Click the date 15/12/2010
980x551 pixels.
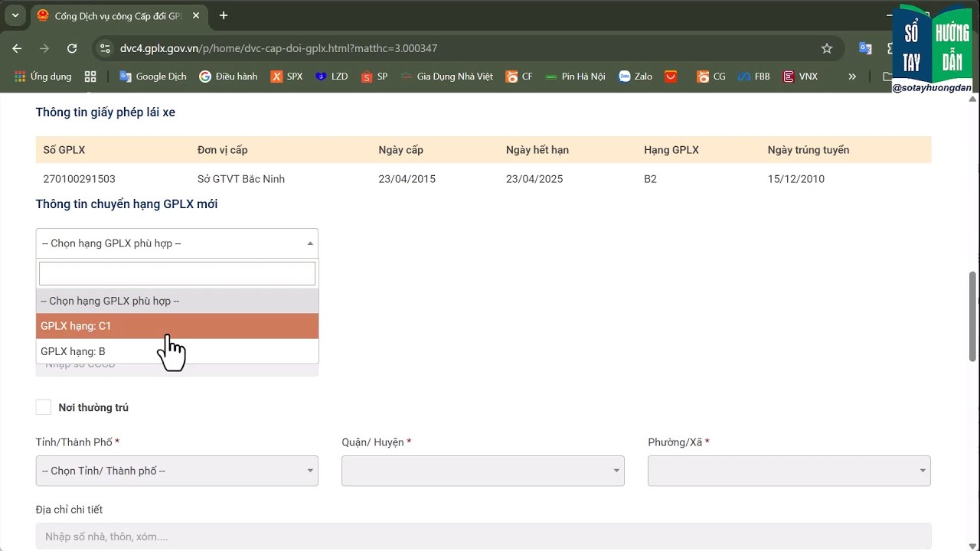tap(796, 179)
